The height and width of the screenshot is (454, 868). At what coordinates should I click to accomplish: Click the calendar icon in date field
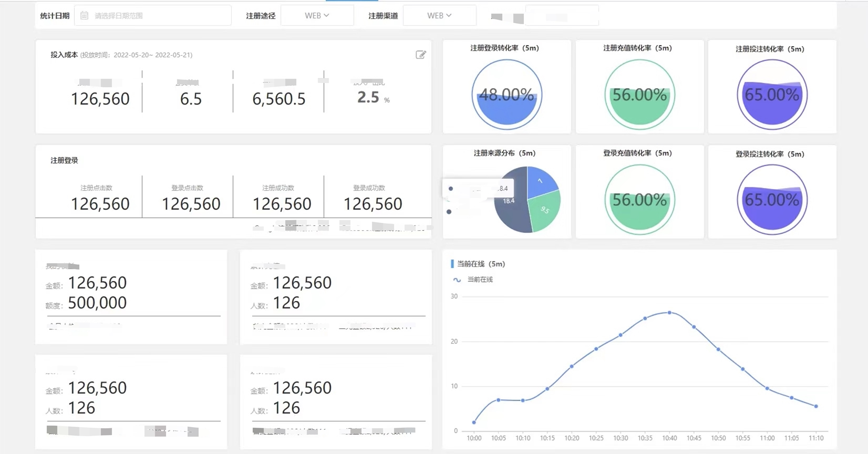click(x=84, y=16)
